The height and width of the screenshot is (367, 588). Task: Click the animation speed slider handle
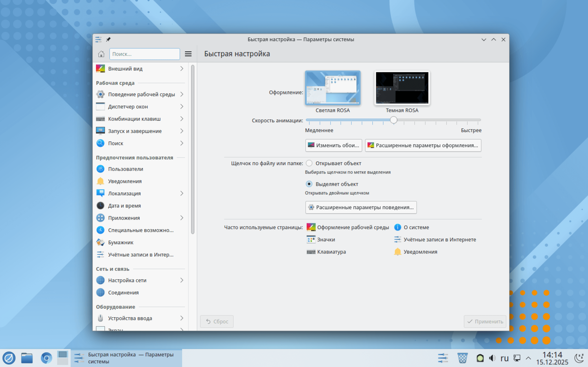394,120
